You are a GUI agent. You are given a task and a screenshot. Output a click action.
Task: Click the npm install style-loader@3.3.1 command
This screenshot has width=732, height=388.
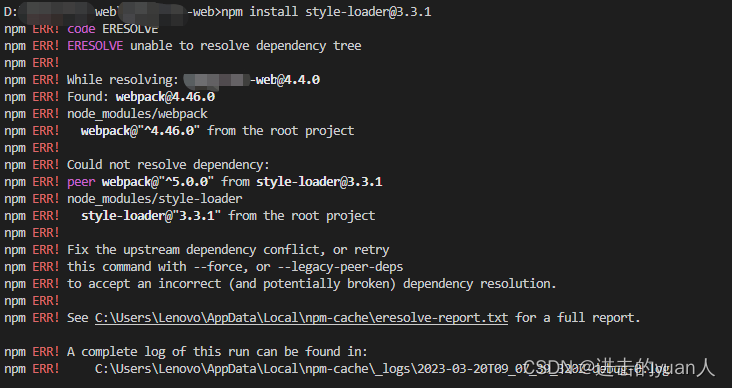coord(326,12)
